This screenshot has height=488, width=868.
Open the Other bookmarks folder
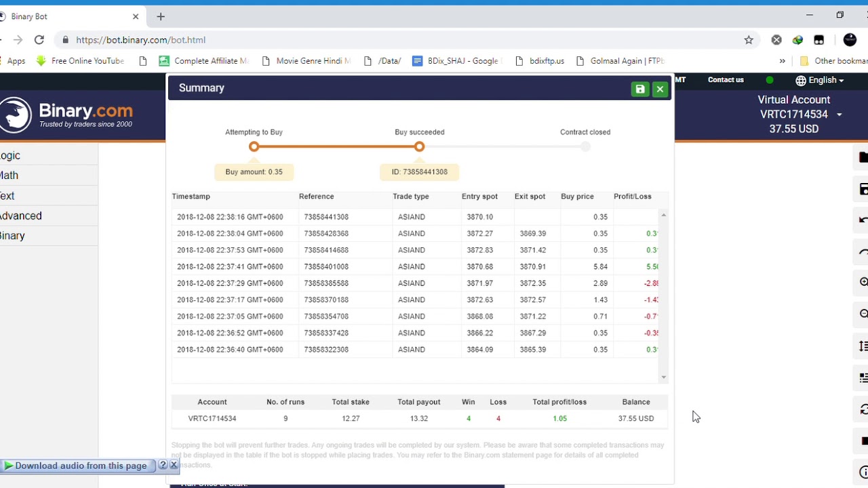833,61
